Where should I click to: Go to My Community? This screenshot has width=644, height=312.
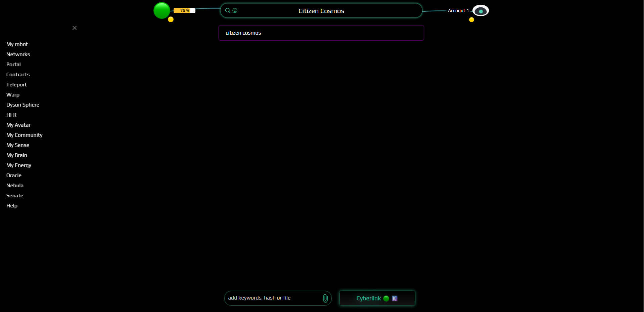[x=25, y=135]
